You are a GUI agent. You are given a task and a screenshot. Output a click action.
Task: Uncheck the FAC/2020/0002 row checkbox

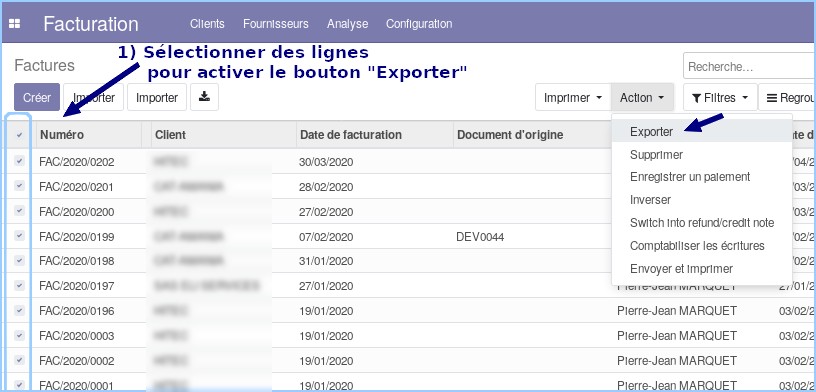click(x=19, y=360)
